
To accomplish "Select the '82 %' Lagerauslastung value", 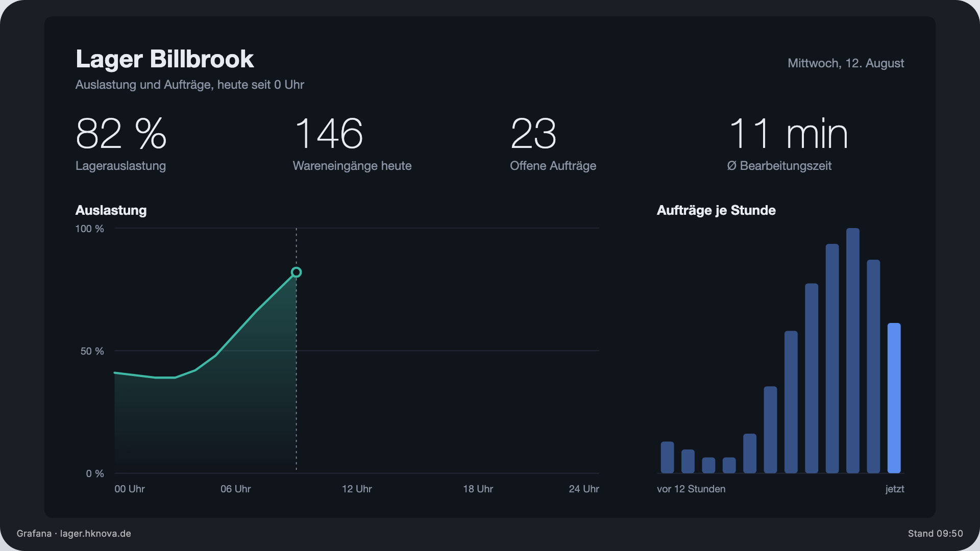I will 121,134.
